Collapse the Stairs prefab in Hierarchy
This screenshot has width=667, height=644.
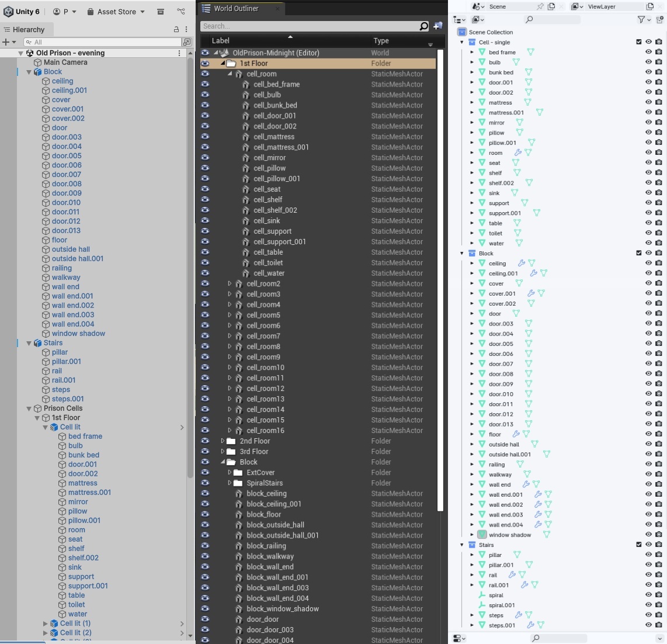(29, 343)
